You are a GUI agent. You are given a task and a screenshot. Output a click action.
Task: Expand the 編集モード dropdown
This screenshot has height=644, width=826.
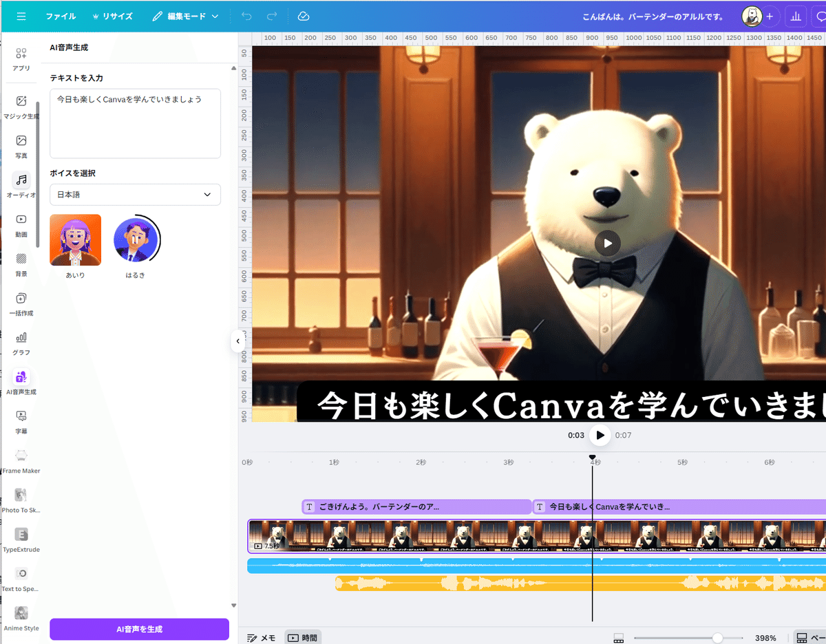tap(185, 16)
